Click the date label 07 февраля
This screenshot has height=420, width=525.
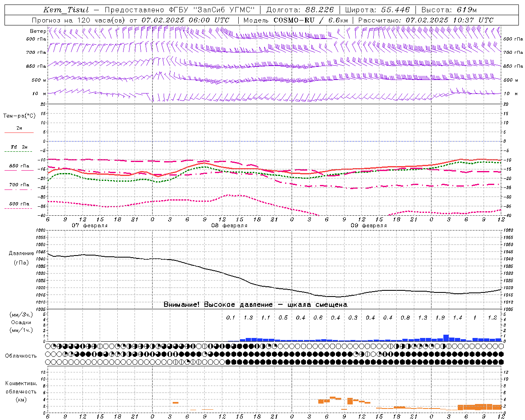pos(90,226)
